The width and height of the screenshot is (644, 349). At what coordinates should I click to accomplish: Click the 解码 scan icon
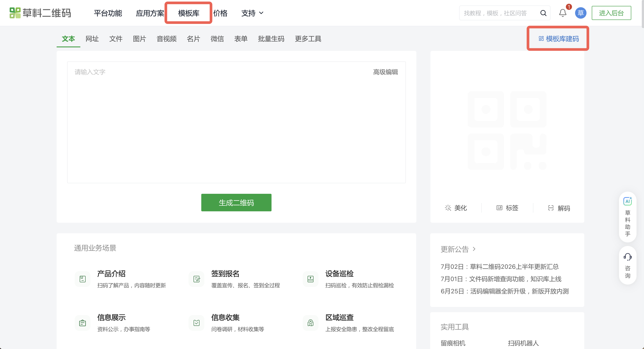(x=551, y=208)
